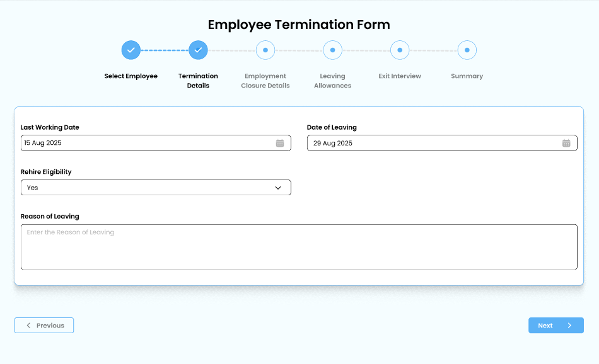Proceed with the Next button
The width and height of the screenshot is (599, 364).
pyautogui.click(x=555, y=326)
